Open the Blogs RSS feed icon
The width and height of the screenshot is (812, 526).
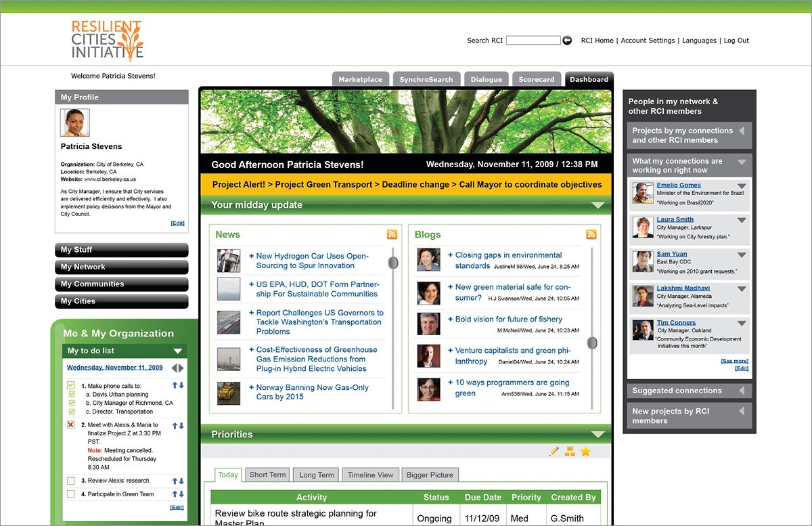pyautogui.click(x=591, y=234)
